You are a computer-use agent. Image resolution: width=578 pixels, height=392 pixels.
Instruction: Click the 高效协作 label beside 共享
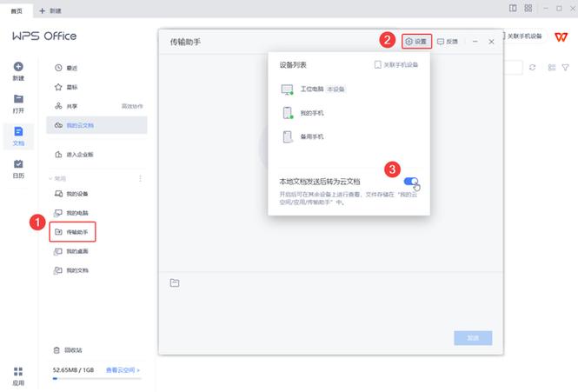(132, 106)
